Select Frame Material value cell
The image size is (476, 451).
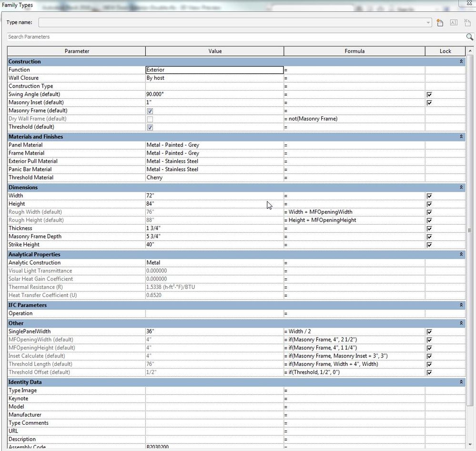click(x=214, y=154)
